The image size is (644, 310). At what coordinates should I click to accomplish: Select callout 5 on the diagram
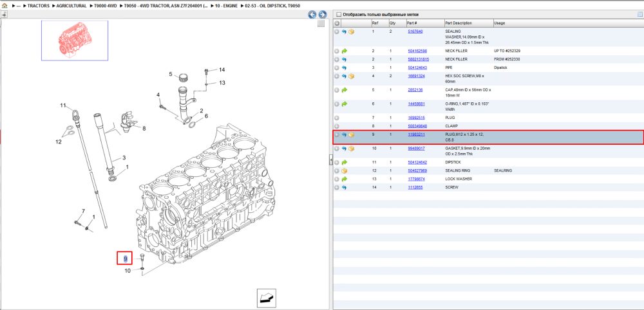[x=171, y=74]
